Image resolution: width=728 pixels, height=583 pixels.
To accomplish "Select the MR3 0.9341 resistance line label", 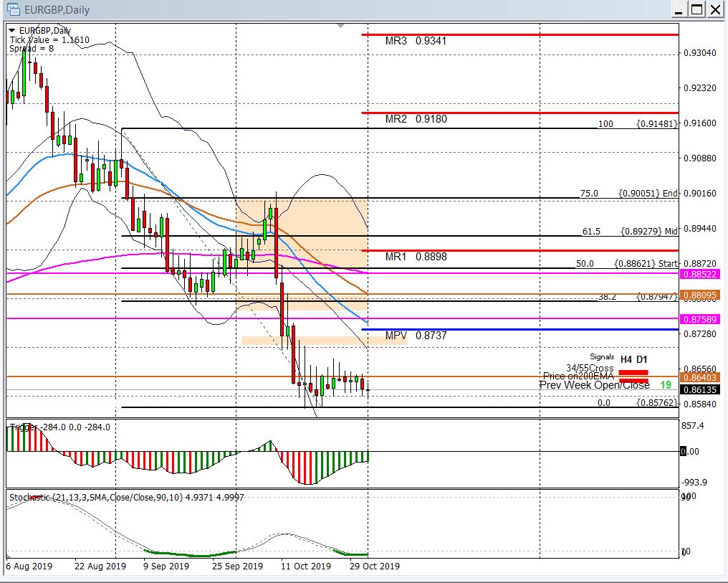I will coord(416,41).
